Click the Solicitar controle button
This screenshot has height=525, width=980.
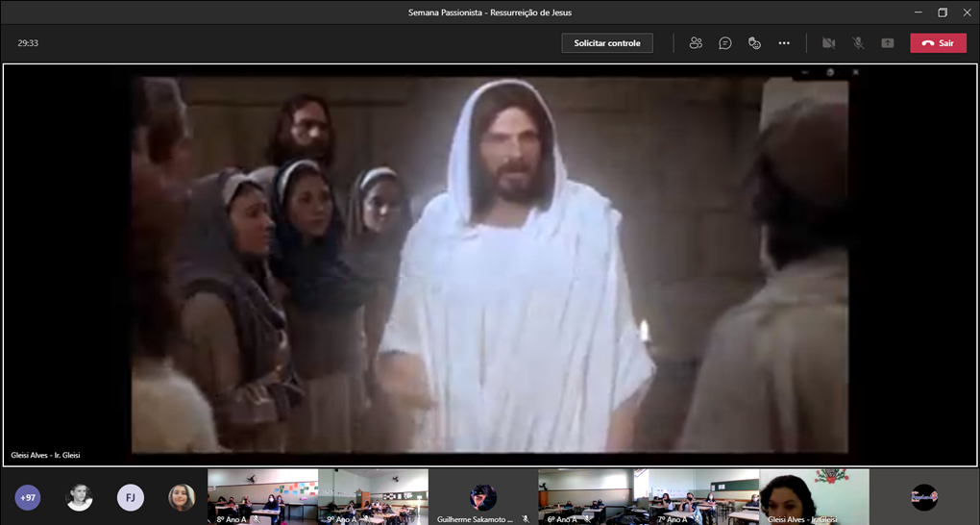[x=607, y=43]
